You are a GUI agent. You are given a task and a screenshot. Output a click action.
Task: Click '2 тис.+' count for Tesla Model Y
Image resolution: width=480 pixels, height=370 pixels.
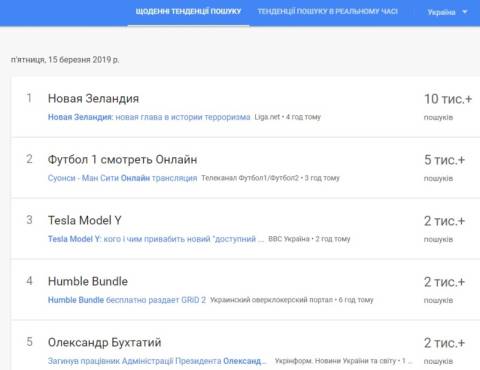point(444,221)
